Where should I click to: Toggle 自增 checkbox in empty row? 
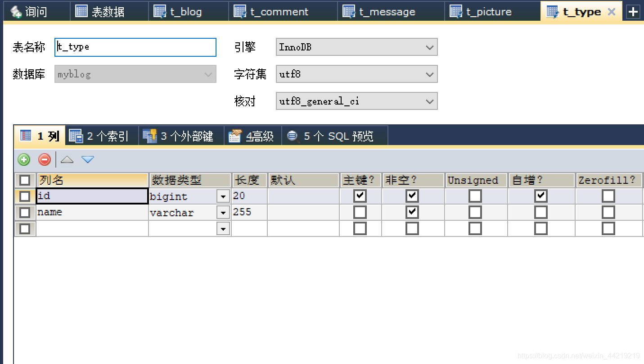[541, 228]
